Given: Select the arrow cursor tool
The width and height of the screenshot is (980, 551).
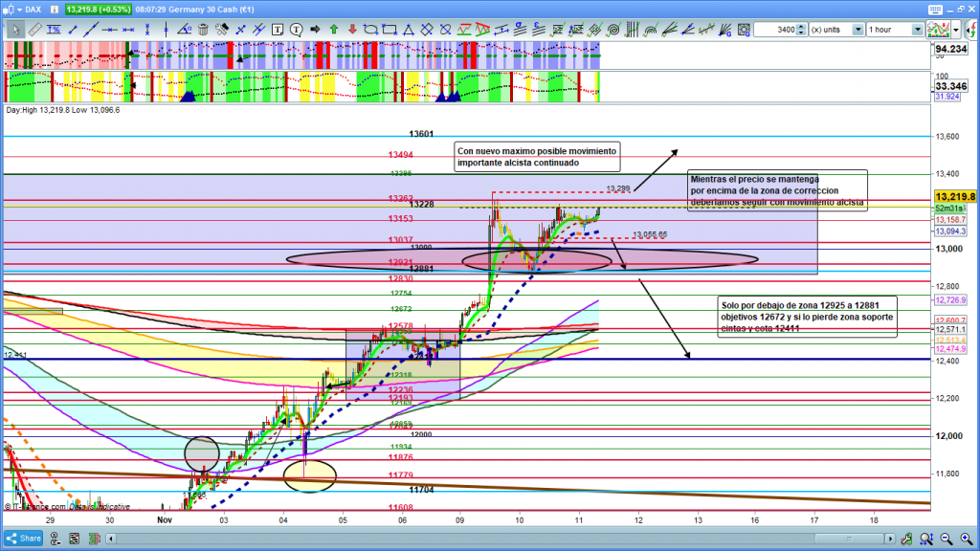Looking at the screenshot, I should point(15,30).
